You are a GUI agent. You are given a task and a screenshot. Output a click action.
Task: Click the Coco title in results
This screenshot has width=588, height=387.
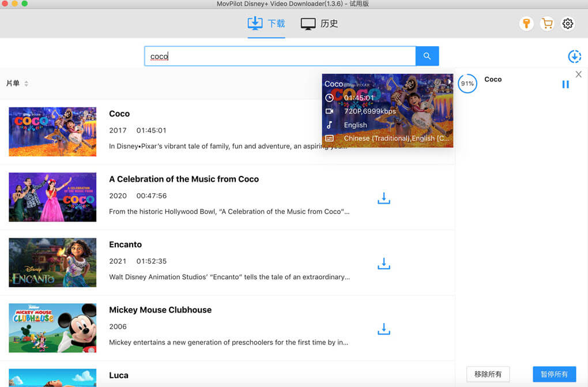pyautogui.click(x=119, y=114)
